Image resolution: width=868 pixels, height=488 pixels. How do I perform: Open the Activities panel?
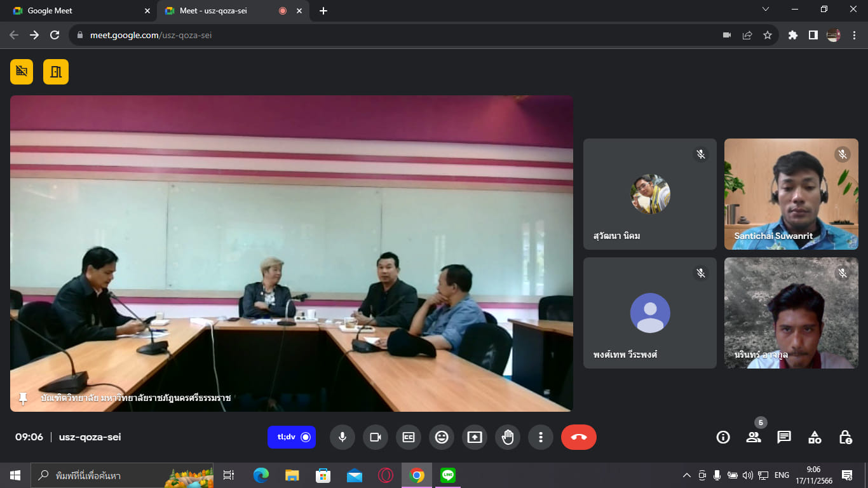point(815,437)
